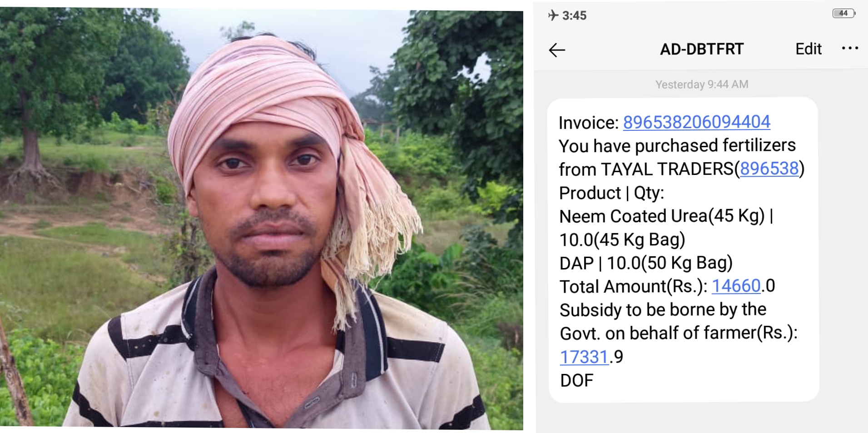Screen dimensions: 868x433
Task: Tap the Edit button
Action: (x=808, y=49)
